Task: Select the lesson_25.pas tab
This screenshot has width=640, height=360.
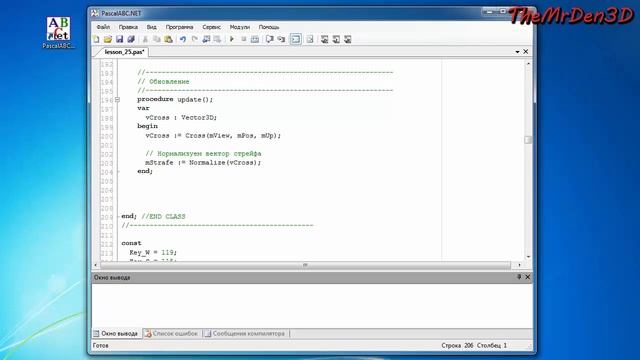Action: point(124,52)
